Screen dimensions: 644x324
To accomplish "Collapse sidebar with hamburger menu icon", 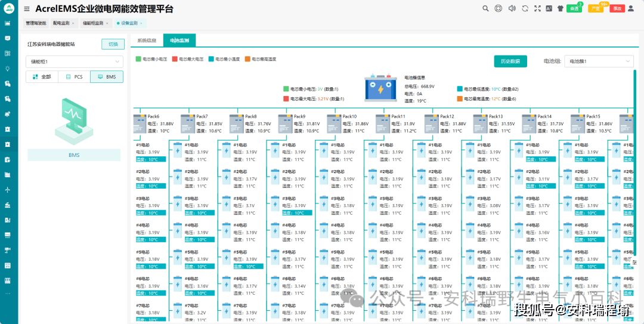I will tap(27, 8).
